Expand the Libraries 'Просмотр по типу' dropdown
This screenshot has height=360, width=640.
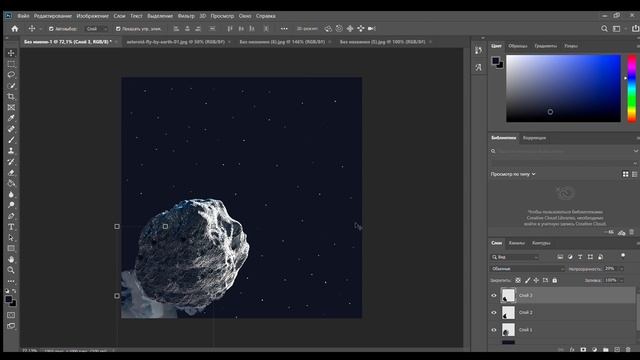(x=513, y=174)
